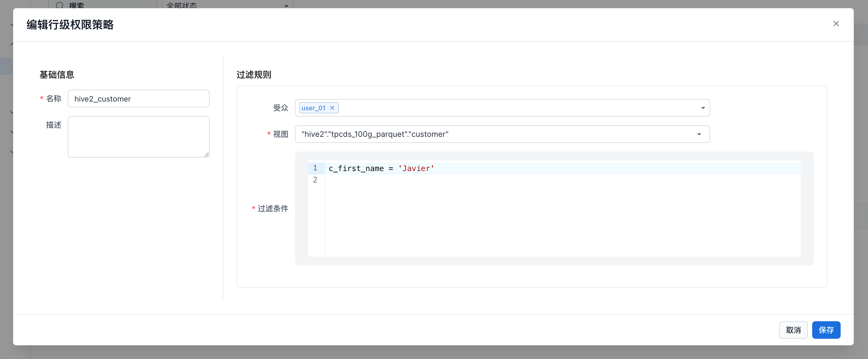Select the user_01 tag label text
Viewport: 868px width, 359px height.
pyautogui.click(x=313, y=108)
